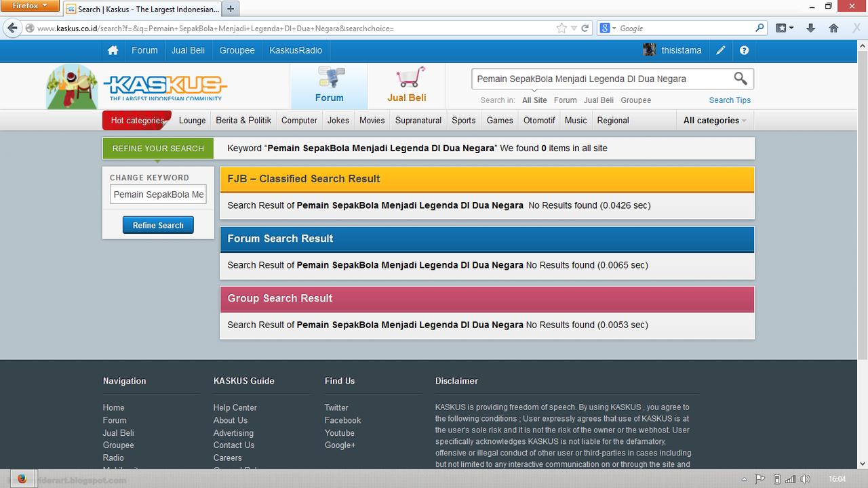This screenshot has height=488, width=868.
Task: Click the Forum icon tab
Action: (329, 86)
